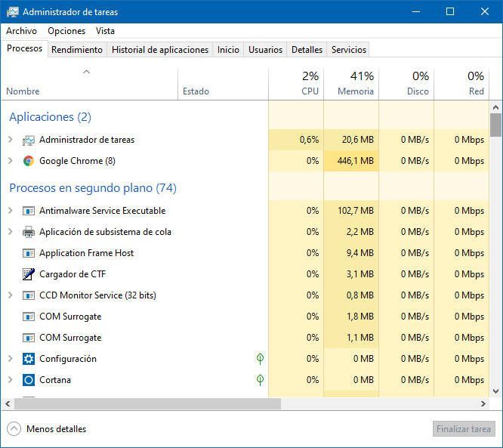Viewport: 503px width, 448px height.
Task: Select the 3,1 MB memory cell
Action: coord(351,274)
